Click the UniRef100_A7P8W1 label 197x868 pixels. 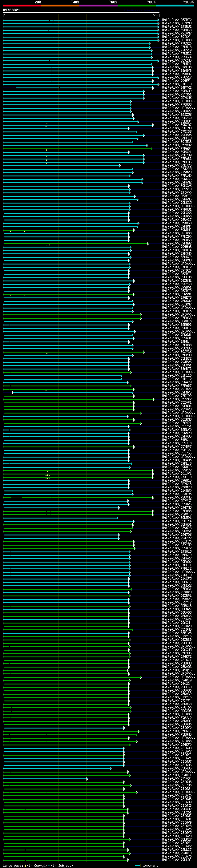click(177, 210)
